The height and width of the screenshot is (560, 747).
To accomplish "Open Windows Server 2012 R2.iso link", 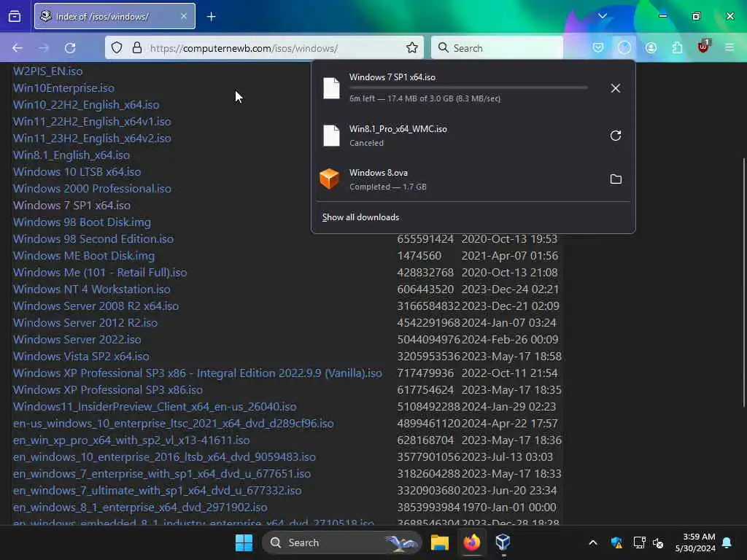I will (x=85, y=322).
